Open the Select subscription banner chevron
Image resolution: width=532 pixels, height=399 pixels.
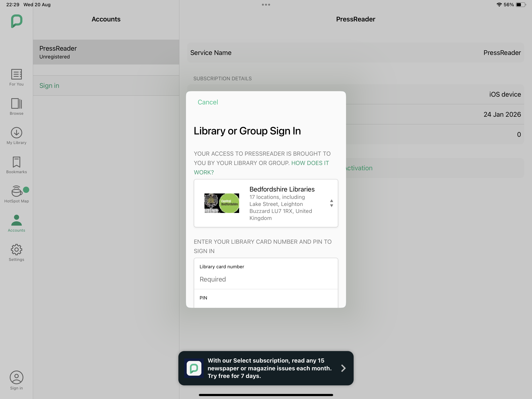[x=343, y=368]
